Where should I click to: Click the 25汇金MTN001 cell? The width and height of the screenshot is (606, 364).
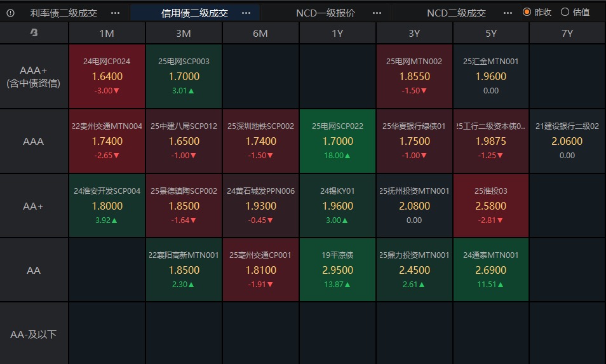[x=491, y=76]
